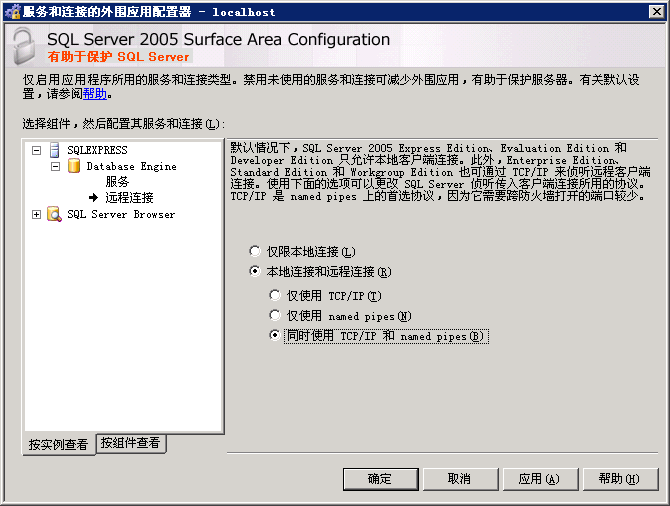
Task: Click the SQL Server 2005 Surface Area Configuration heading
Action: 218,39
